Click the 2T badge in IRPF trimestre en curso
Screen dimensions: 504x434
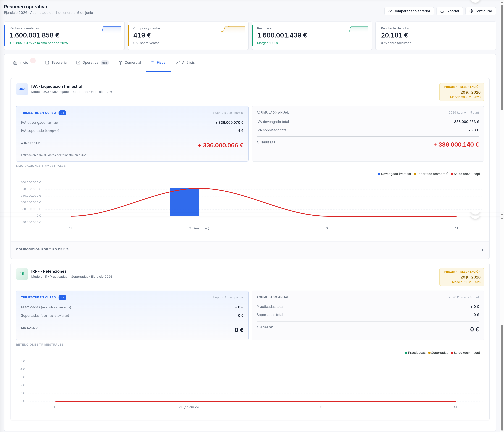click(x=62, y=298)
